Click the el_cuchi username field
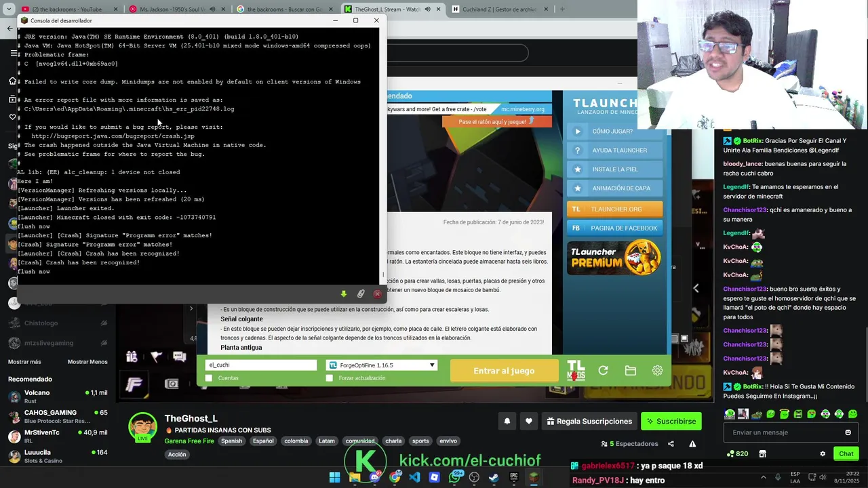Screen dimensions: 868x488 pos(261,365)
